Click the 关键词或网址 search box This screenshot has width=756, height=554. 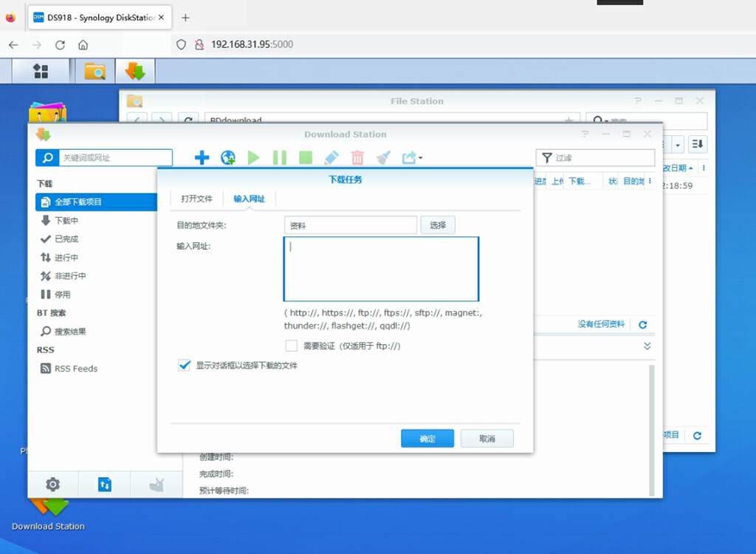(x=116, y=158)
